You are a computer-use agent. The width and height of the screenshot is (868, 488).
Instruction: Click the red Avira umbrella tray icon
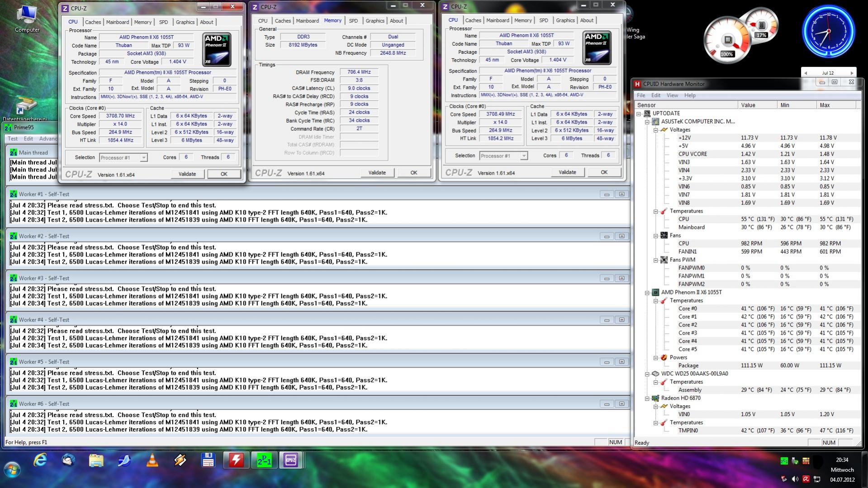click(x=806, y=479)
